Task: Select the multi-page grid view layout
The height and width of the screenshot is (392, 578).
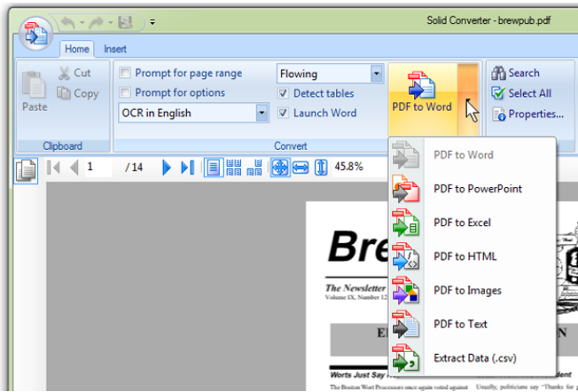Action: tap(234, 168)
